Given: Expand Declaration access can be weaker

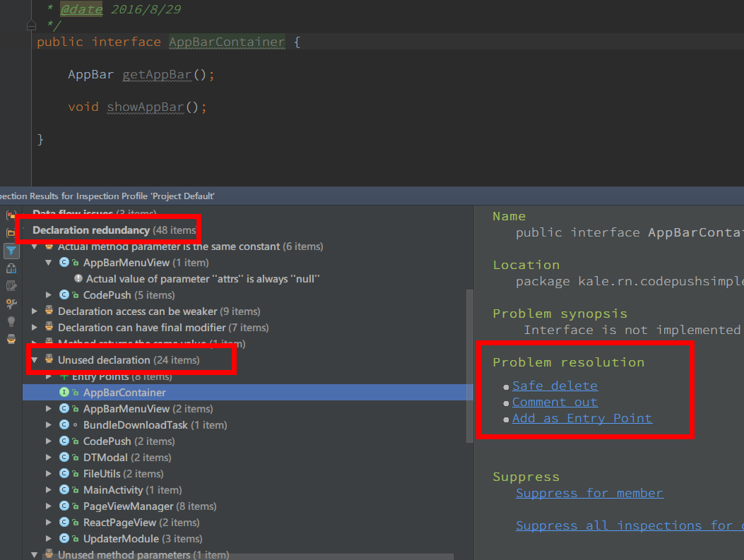Looking at the screenshot, I should tap(35, 311).
